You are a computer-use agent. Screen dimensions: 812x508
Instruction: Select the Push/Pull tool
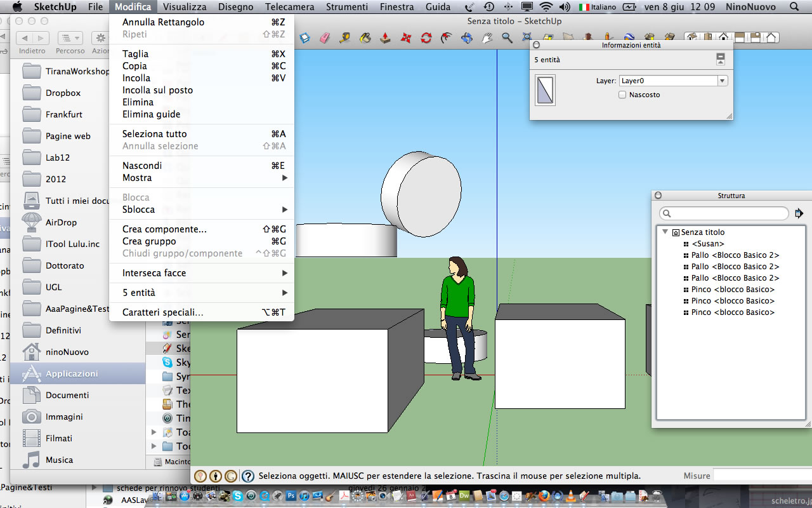[385, 38]
